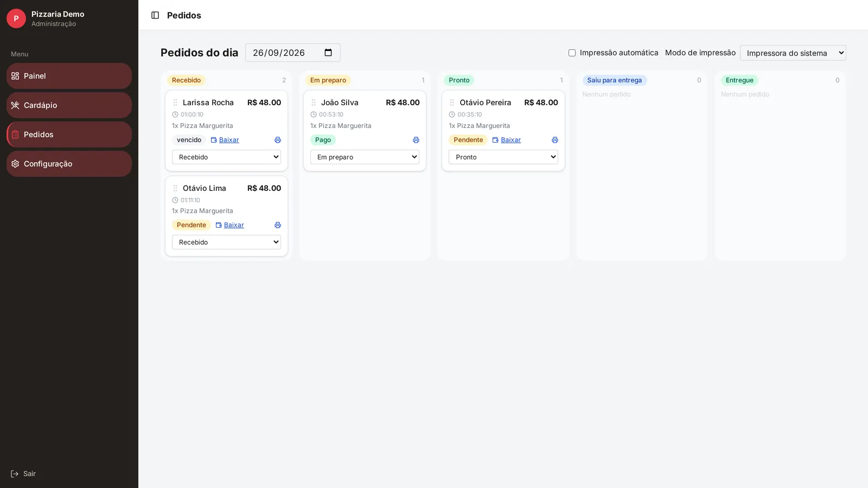Click Baixar on Otávio Lima's order
Viewport: 868px width, 488px height.
point(229,225)
